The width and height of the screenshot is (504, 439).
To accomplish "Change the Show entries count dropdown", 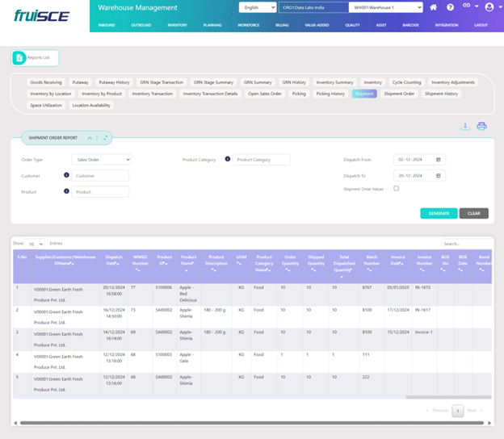I will coord(36,243).
